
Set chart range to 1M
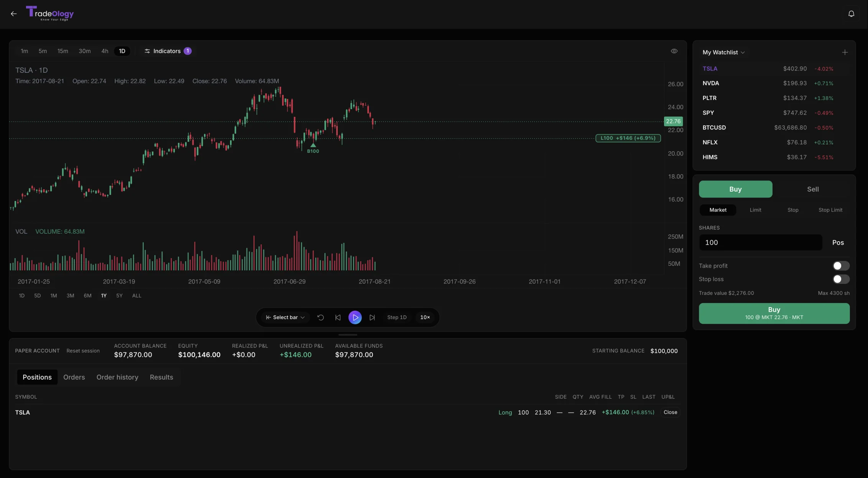54,296
